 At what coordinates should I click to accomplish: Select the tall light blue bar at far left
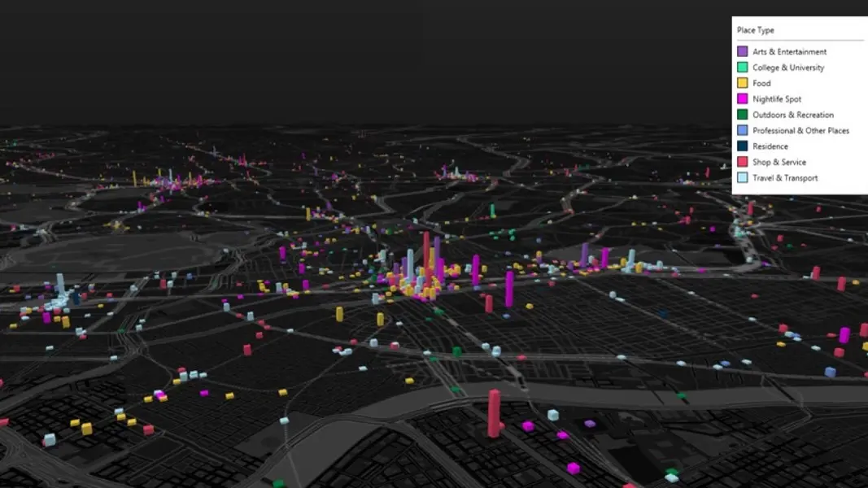click(60, 286)
